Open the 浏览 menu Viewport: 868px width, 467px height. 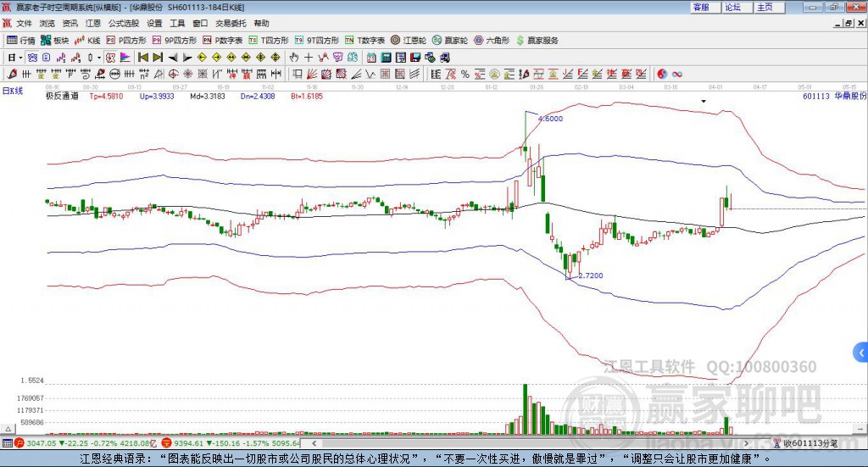(x=47, y=23)
